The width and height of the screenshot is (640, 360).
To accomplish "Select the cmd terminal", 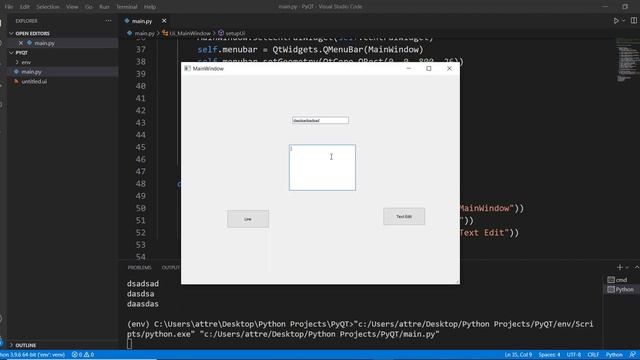I will tap(621, 280).
